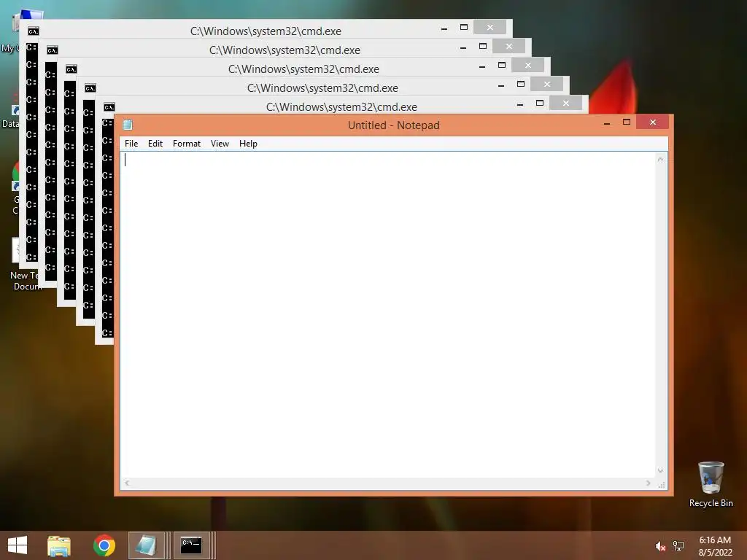The width and height of the screenshot is (747, 560).
Task: Click the system icon of the second cmd.exe window
Action: pyautogui.click(x=52, y=50)
